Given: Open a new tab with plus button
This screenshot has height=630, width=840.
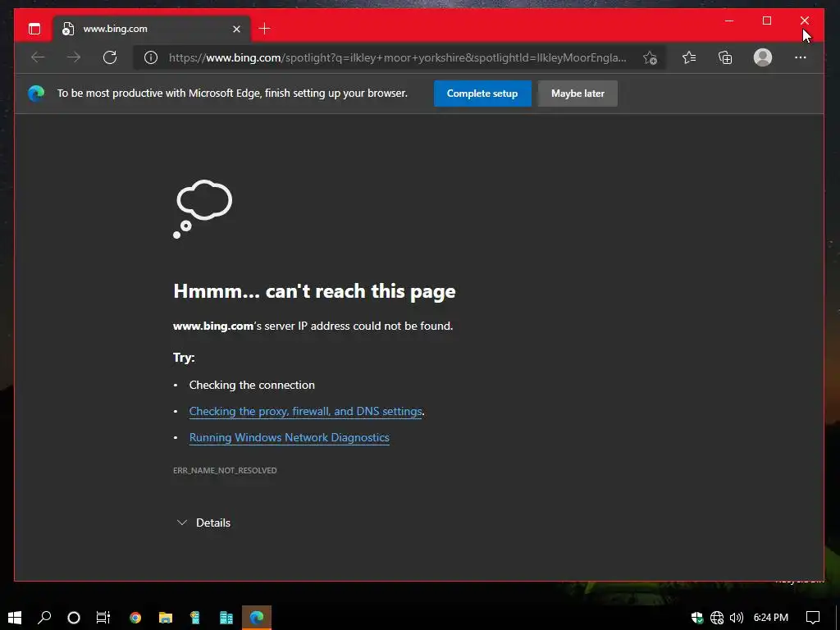Looking at the screenshot, I should pos(265,29).
